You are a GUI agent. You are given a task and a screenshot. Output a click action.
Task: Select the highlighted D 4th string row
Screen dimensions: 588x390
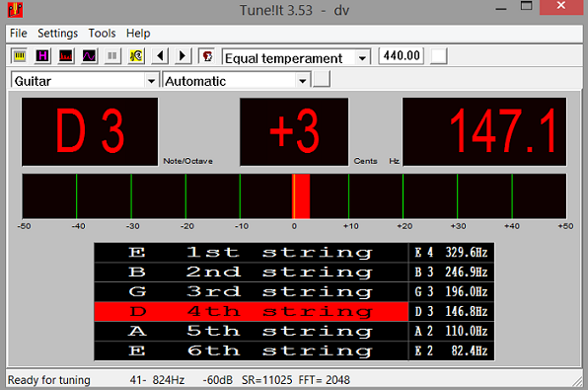tap(251, 311)
